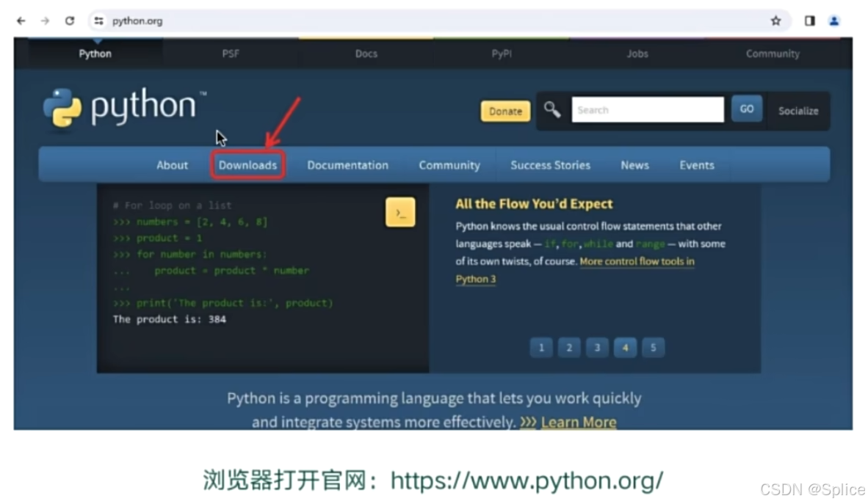The width and height of the screenshot is (868, 504).
Task: Click inside the Search input field
Action: coord(646,109)
